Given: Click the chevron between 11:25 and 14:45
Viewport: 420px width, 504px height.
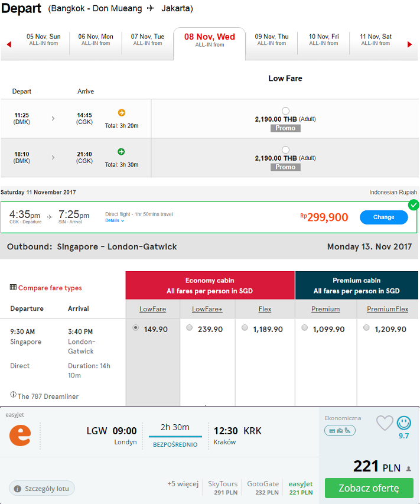Looking at the screenshot, I should [x=53, y=119].
